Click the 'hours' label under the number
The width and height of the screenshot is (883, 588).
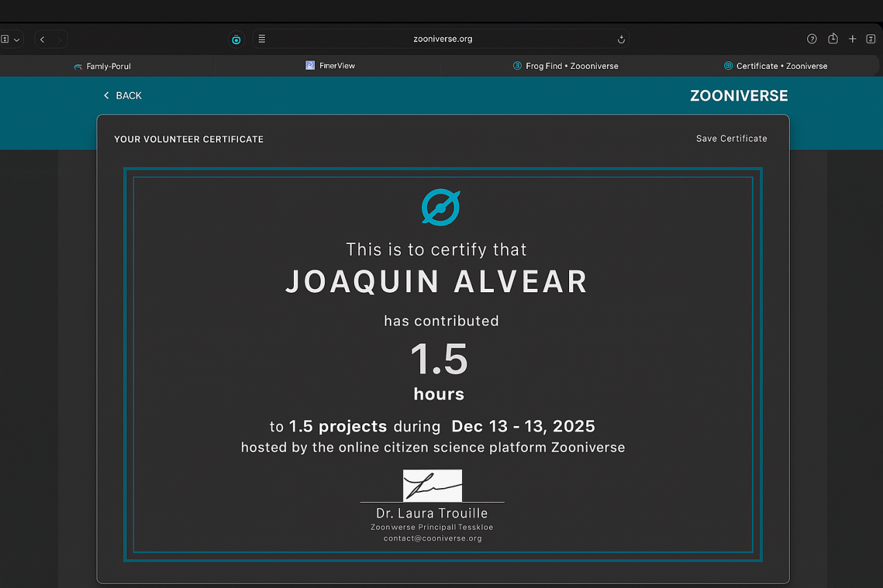click(439, 394)
